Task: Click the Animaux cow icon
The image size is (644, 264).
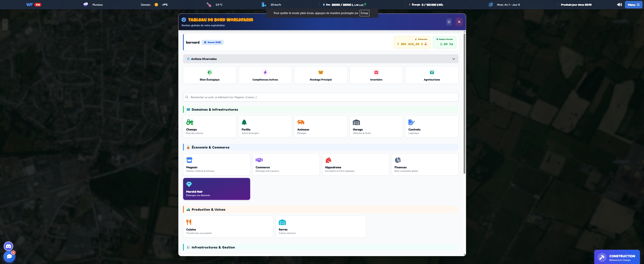Action: (x=301, y=122)
